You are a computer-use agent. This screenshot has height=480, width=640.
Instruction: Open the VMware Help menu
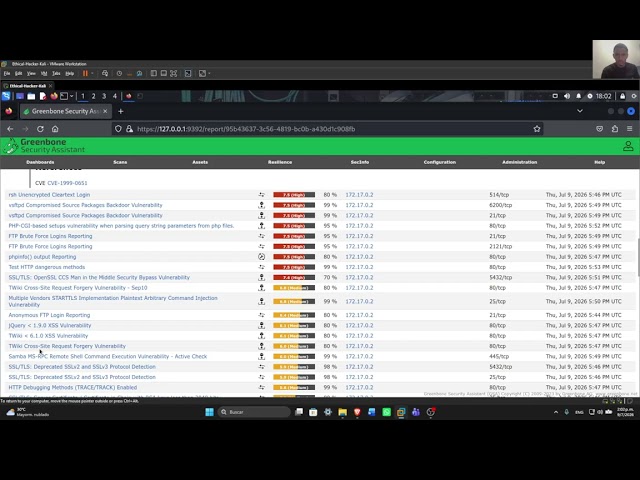70,73
